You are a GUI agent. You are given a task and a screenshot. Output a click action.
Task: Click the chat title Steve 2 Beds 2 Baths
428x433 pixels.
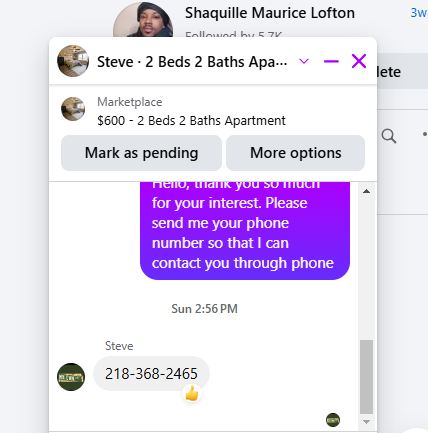point(192,62)
